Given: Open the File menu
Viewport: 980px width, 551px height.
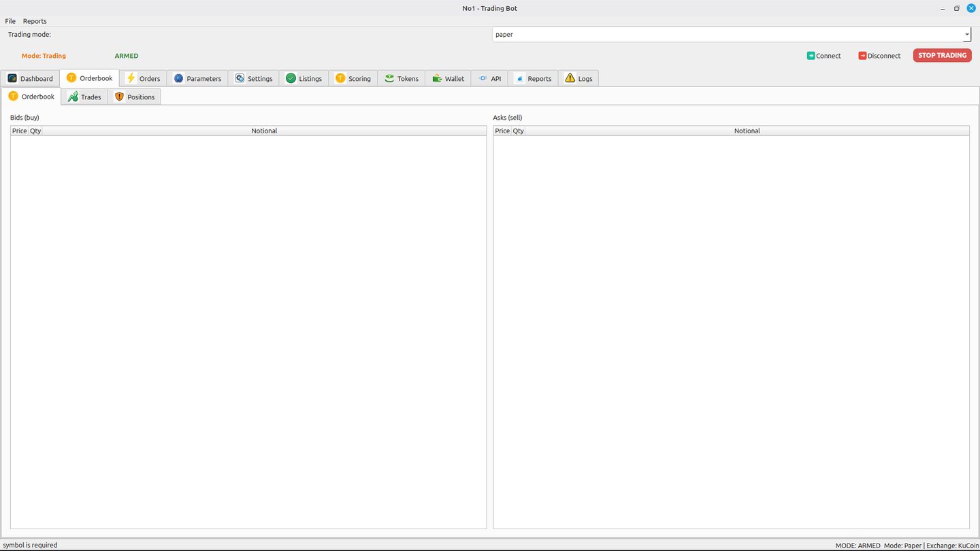Looking at the screenshot, I should click(10, 21).
